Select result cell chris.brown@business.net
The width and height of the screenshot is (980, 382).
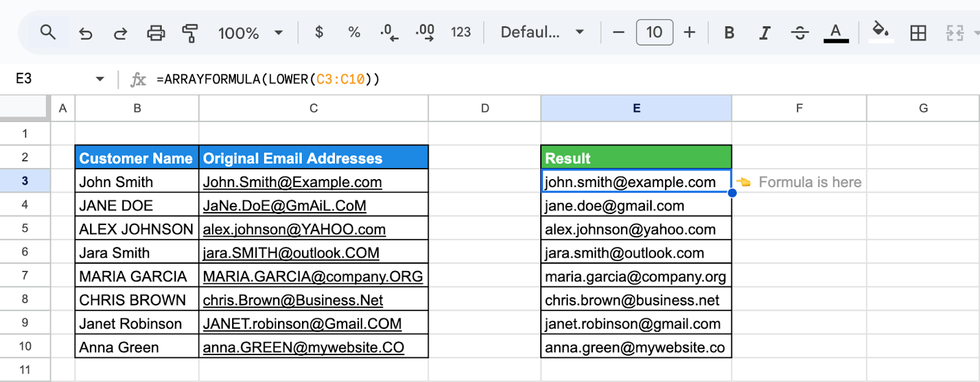pos(636,300)
